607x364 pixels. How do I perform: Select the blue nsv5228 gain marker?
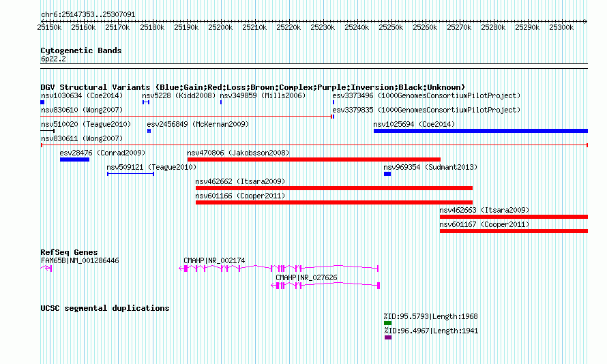coord(146,102)
